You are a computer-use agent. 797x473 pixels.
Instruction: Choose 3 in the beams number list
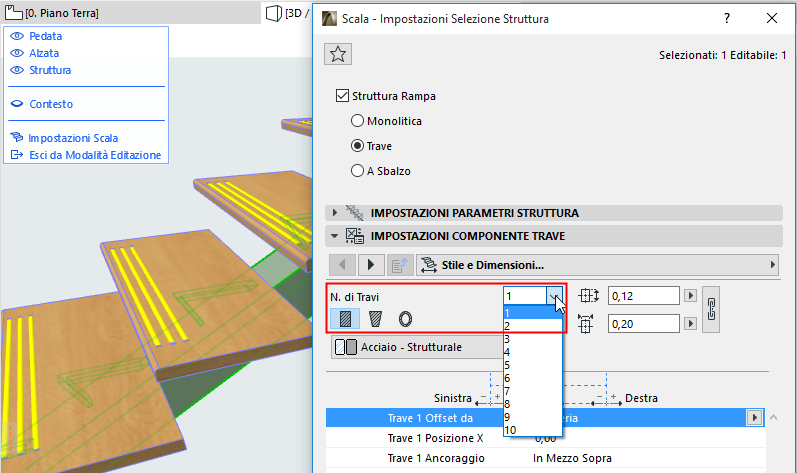(533, 339)
